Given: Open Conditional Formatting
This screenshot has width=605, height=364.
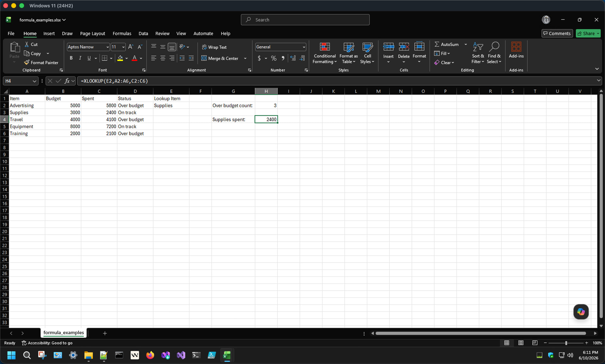Looking at the screenshot, I should [x=325, y=53].
